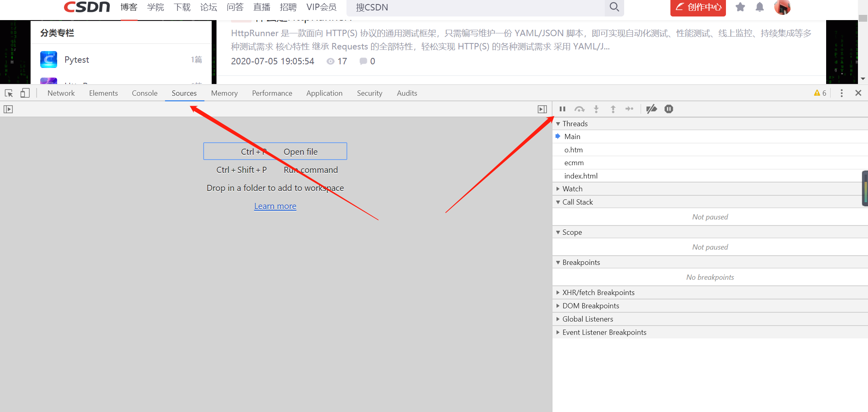
Task: Open the CSDN favorites star icon
Action: click(740, 7)
